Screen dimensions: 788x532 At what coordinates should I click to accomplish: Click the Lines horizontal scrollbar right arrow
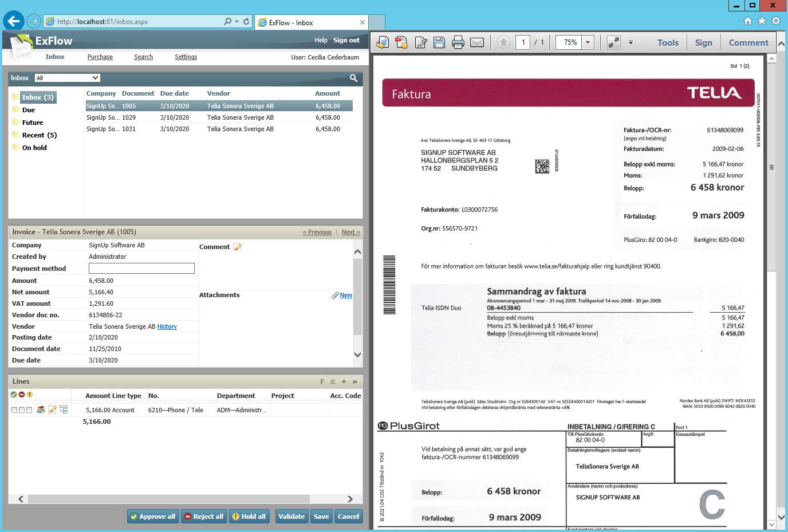(350, 499)
